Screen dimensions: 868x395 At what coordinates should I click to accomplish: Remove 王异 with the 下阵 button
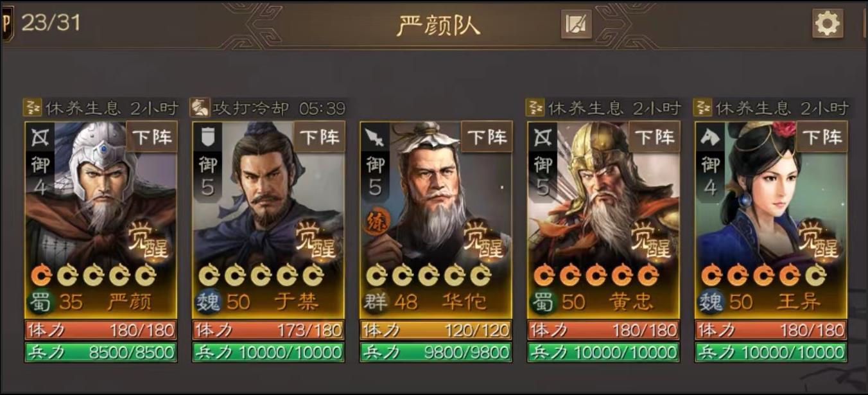point(822,136)
